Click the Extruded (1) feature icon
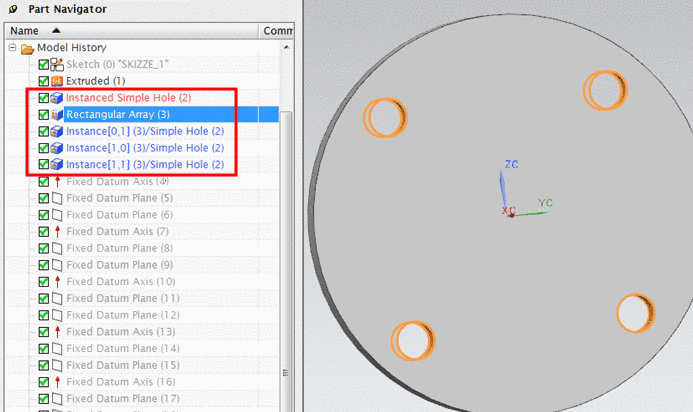 (57, 81)
